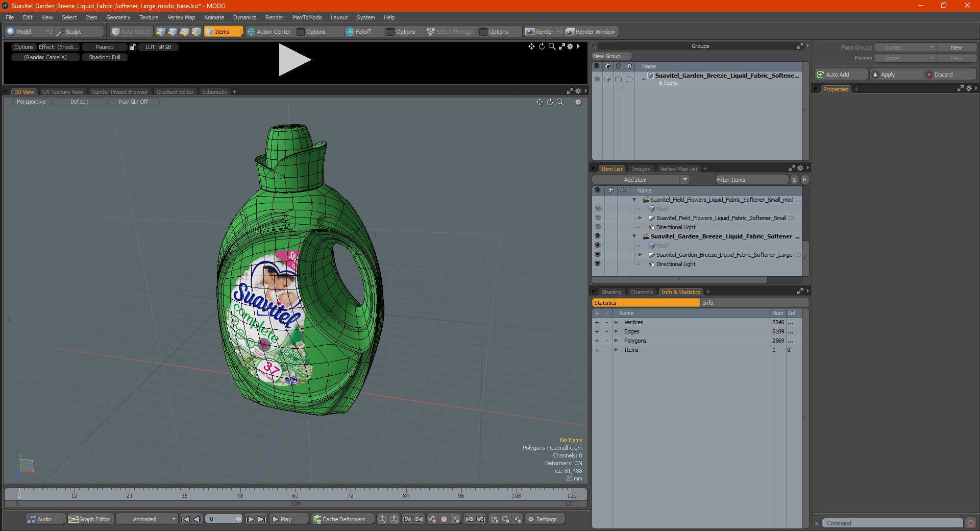Open MaxToModo menu
The width and height of the screenshot is (980, 531).
(307, 17)
